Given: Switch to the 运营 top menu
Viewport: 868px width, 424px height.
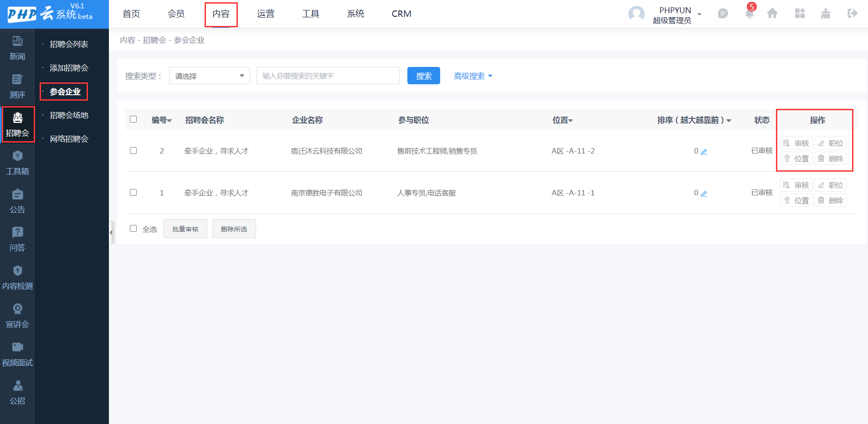Looking at the screenshot, I should pos(266,14).
